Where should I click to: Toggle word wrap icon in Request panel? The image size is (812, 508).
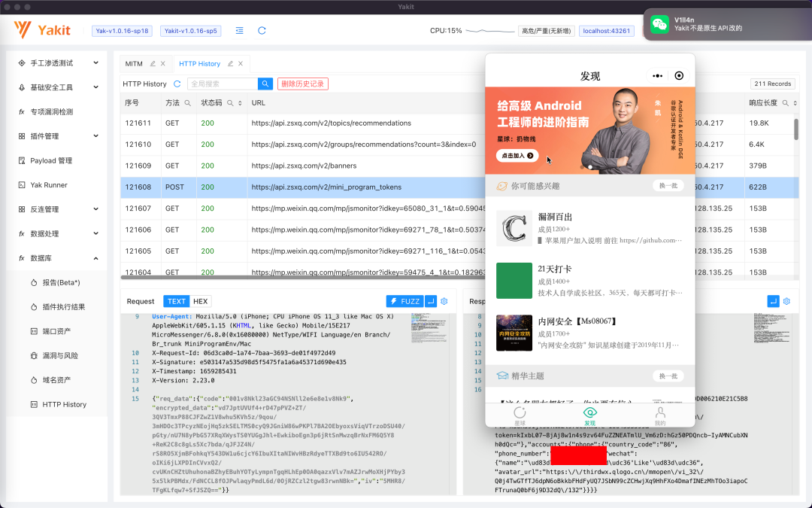tap(431, 301)
